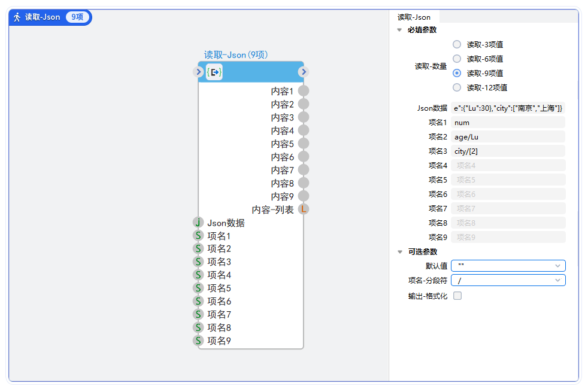Click the gray output port next to 内容3

coord(302,117)
